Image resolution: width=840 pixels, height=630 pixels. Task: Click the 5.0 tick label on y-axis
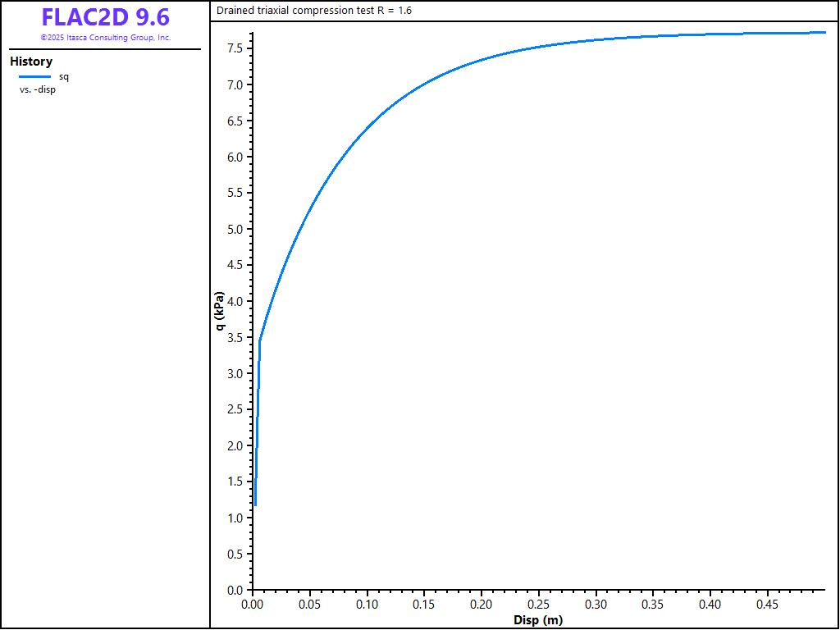pos(235,230)
